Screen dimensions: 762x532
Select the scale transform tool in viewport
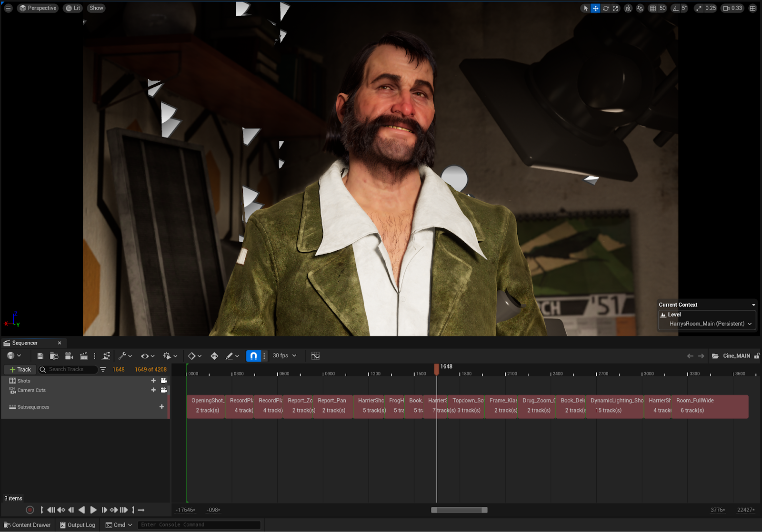click(616, 8)
